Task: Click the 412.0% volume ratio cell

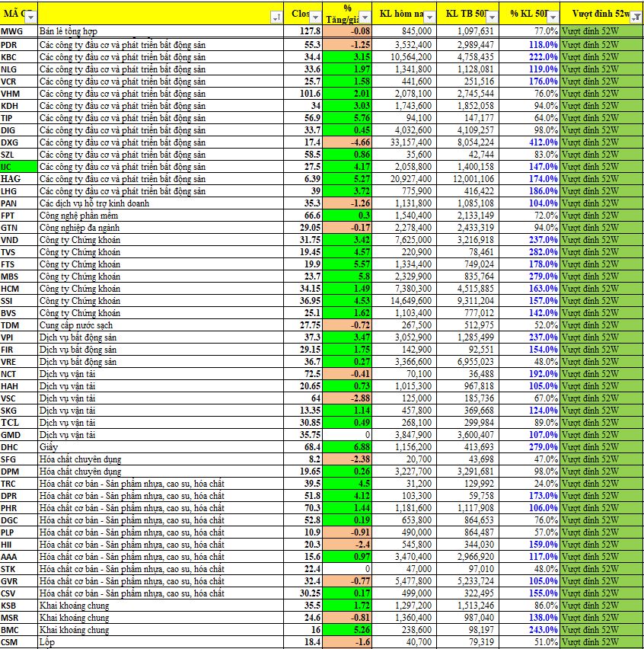Action: point(530,142)
